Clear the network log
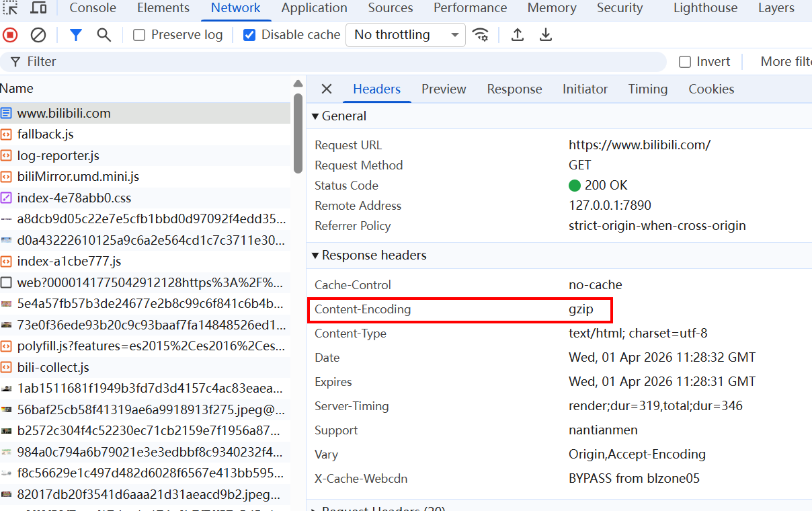Screen dimensions: 812x511 [38, 35]
